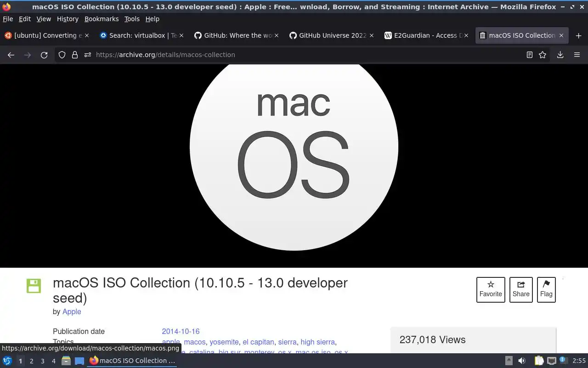Open the View menu

tap(44, 19)
